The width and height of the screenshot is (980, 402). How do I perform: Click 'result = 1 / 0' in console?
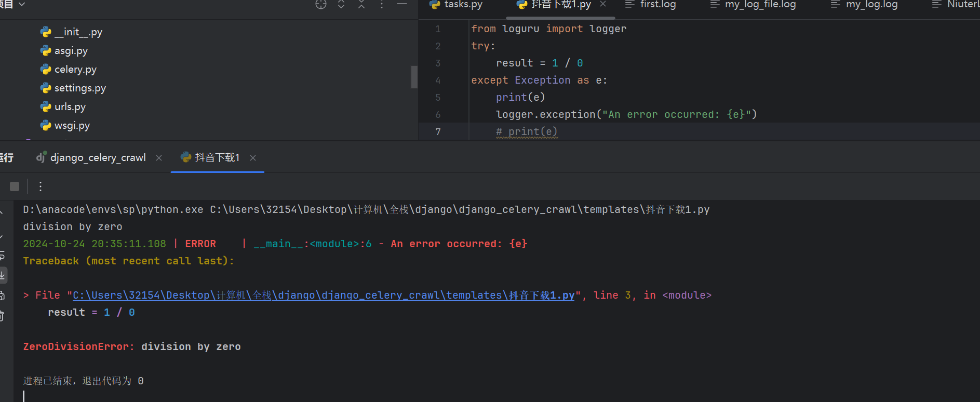pos(91,313)
